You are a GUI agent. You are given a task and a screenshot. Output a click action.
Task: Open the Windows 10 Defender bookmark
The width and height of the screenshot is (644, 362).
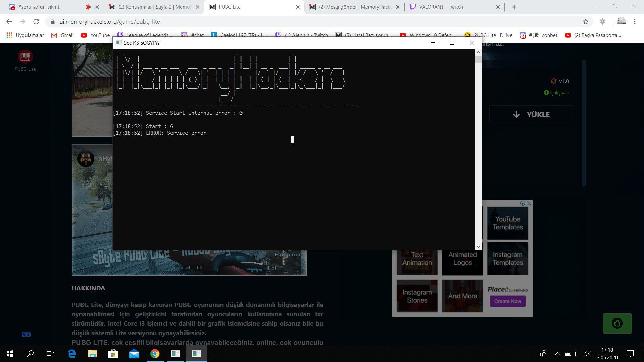[427, 35]
